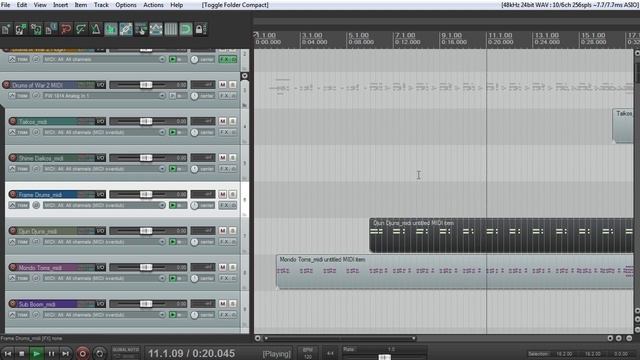Arm record on Frame Drums_midi track
Viewport: 640px width, 360px height.
click(x=13, y=194)
